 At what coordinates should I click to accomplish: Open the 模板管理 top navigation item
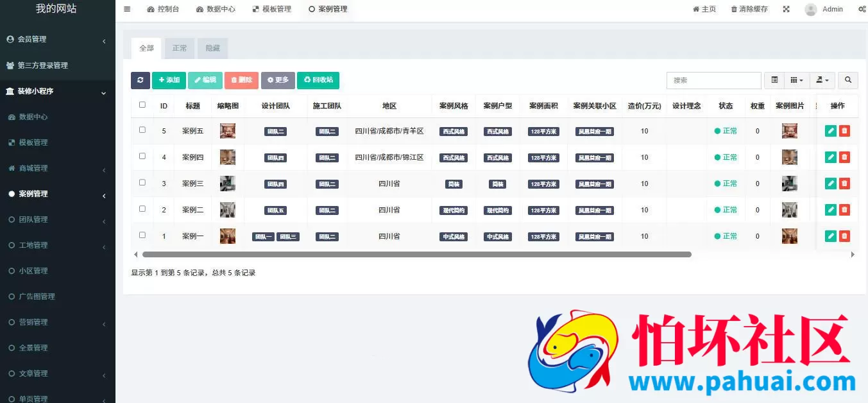point(272,9)
